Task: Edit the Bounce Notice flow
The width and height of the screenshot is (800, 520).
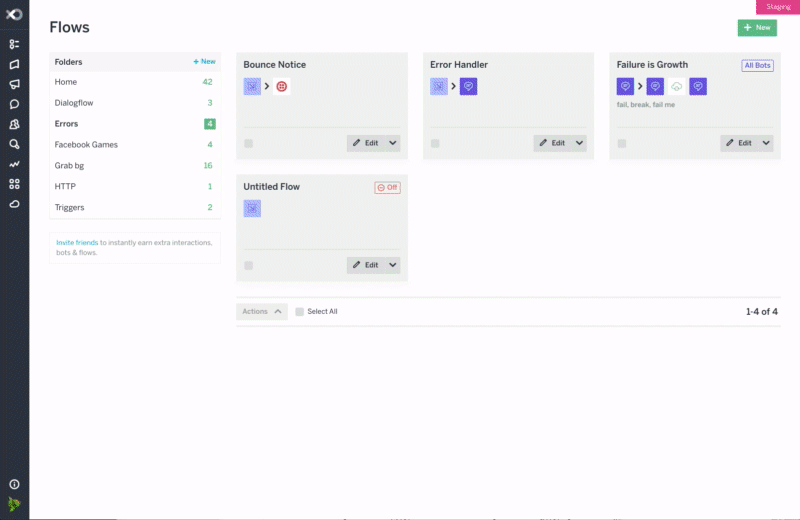Action: coord(366,143)
